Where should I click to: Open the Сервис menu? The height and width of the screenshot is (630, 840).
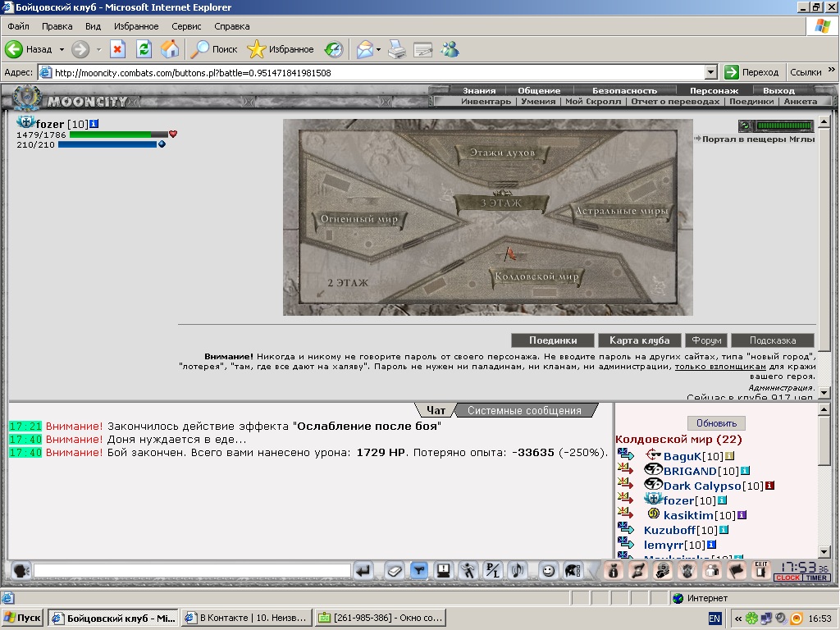pos(186,26)
